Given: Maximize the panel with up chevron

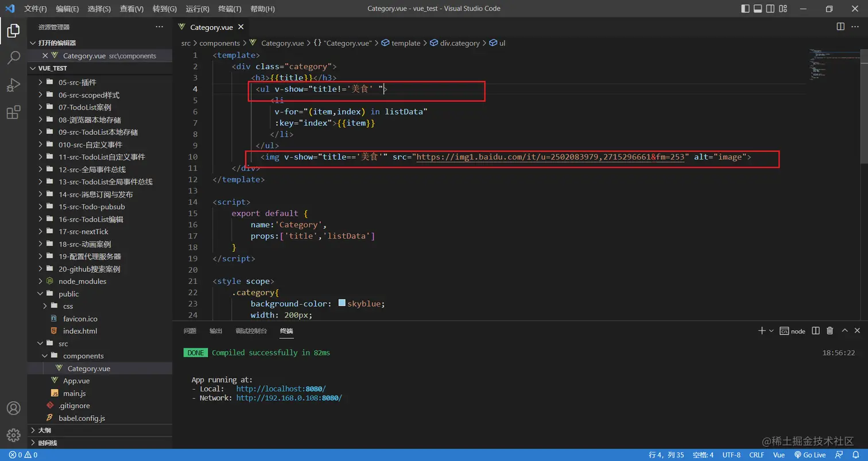Looking at the screenshot, I should point(844,331).
